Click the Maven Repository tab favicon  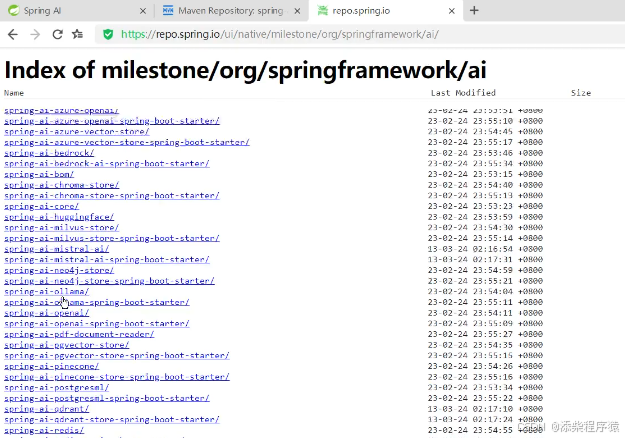[x=168, y=10]
